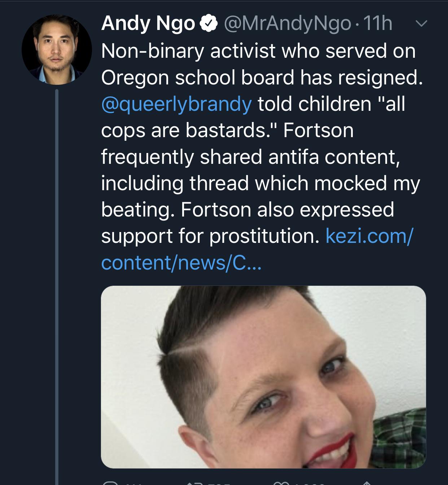This screenshot has width=448, height=485.
Task: Click the blue verified badge
Action: click(x=209, y=24)
